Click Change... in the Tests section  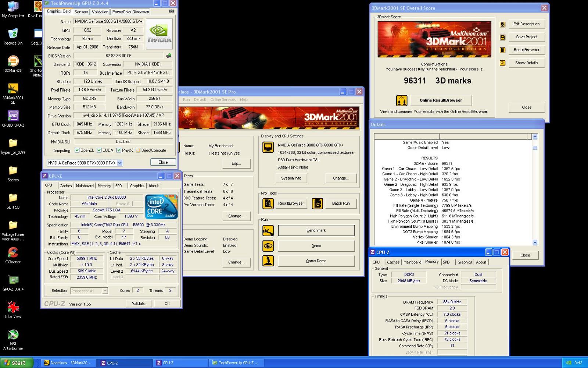[x=236, y=216]
